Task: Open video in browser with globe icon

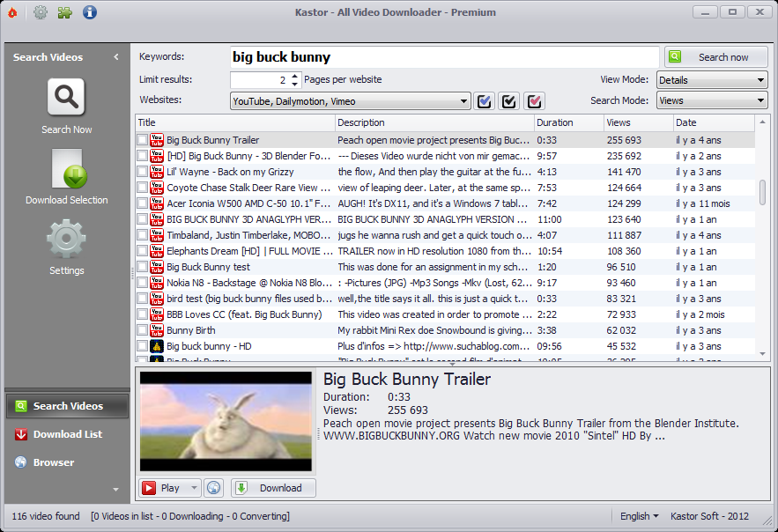Action: (x=213, y=488)
